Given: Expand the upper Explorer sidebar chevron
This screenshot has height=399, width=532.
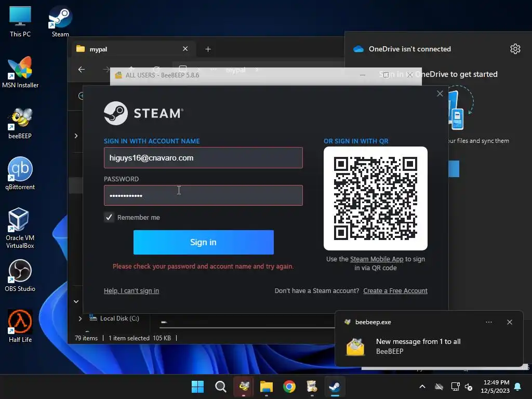Looking at the screenshot, I should tap(76, 136).
